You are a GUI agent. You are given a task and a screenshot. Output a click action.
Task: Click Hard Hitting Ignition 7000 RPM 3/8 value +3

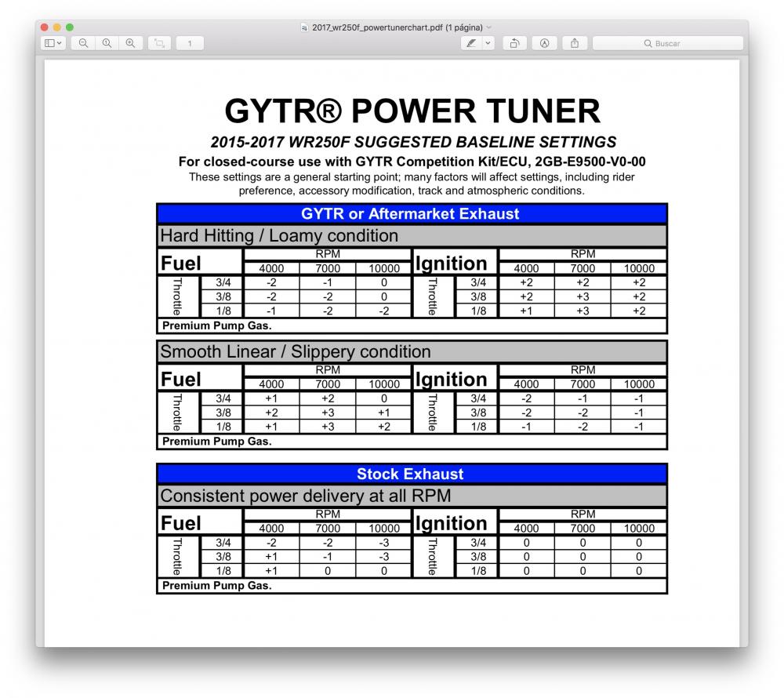(583, 296)
